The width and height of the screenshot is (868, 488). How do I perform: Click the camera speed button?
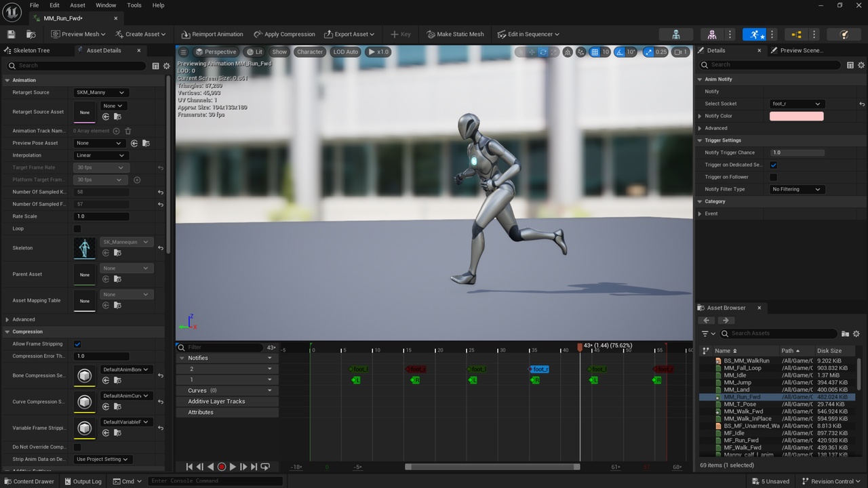click(681, 52)
